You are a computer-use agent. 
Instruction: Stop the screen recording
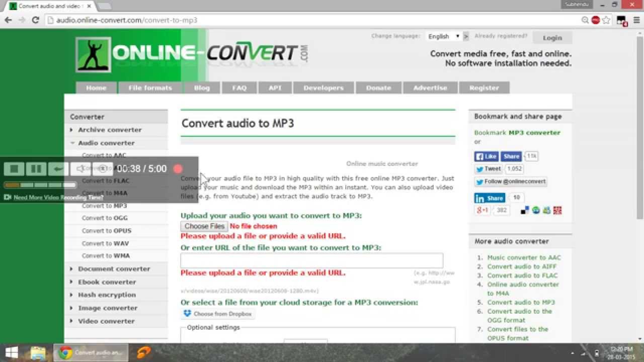click(x=15, y=169)
